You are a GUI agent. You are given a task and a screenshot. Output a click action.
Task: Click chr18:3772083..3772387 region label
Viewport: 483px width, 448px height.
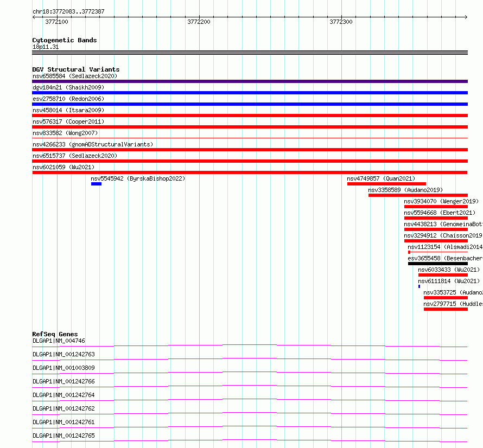pos(68,11)
